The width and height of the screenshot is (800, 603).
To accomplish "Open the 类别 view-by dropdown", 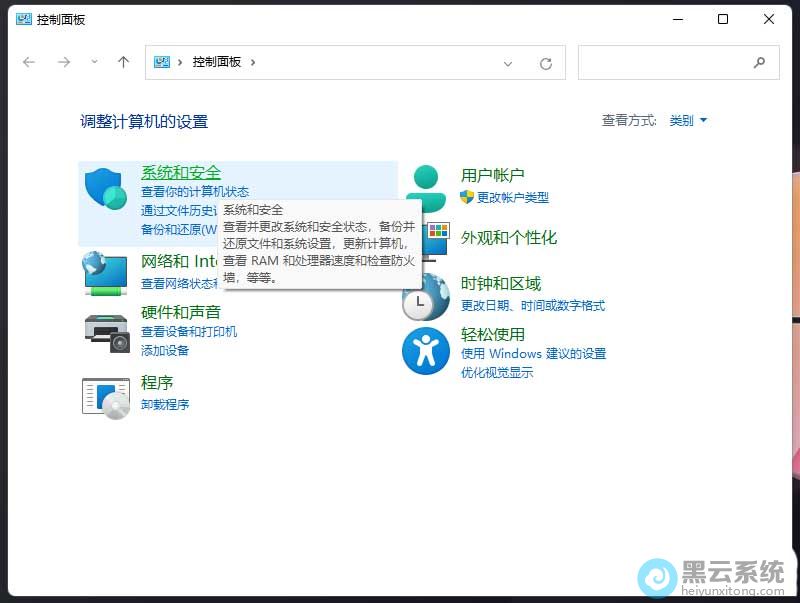I will tap(688, 120).
